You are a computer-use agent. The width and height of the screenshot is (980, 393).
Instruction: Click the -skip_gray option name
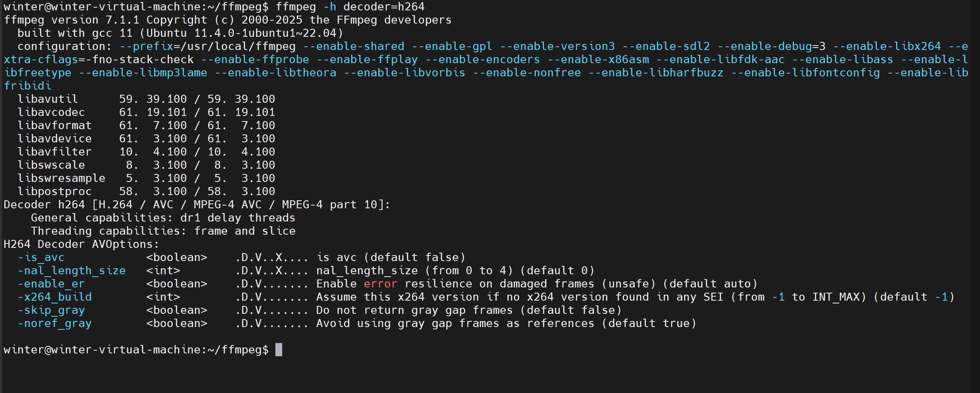(x=51, y=310)
